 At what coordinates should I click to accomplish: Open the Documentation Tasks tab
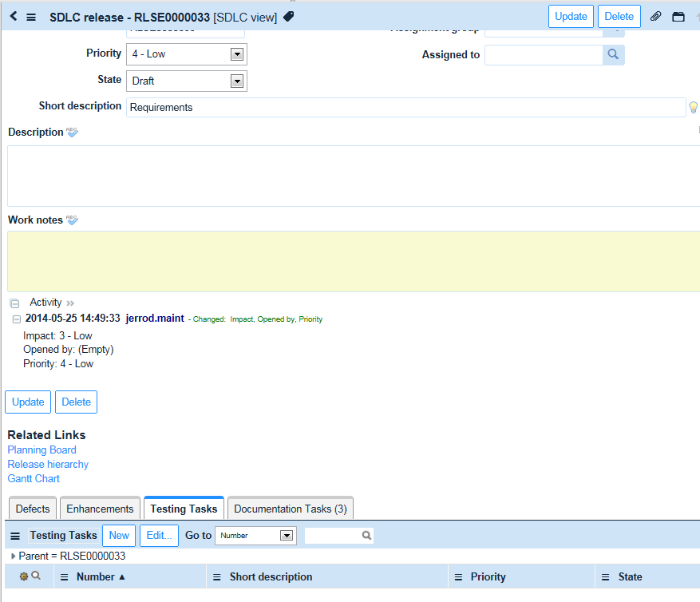point(290,508)
